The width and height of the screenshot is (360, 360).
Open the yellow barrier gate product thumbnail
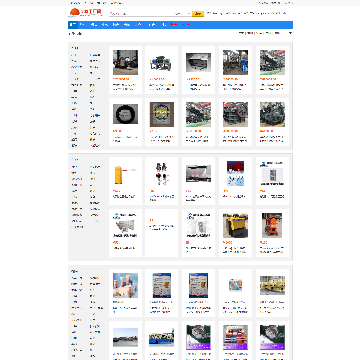click(125, 174)
